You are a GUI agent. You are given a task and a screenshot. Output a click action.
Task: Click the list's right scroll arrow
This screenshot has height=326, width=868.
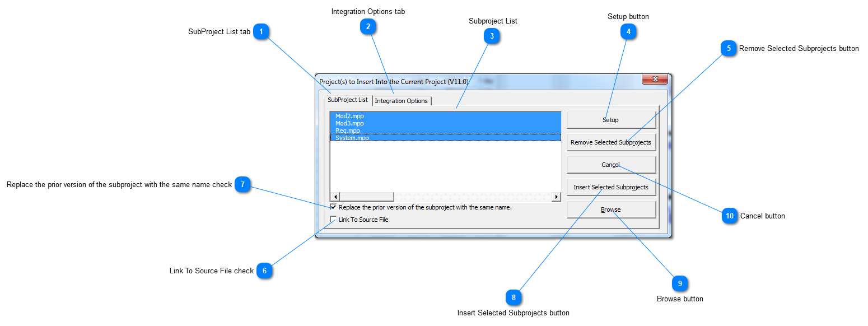tap(556, 197)
